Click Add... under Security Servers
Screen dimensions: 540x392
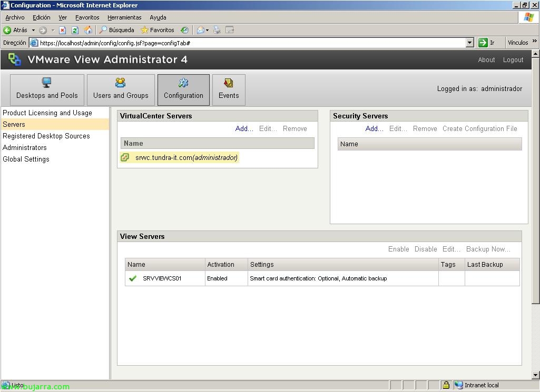pyautogui.click(x=375, y=128)
